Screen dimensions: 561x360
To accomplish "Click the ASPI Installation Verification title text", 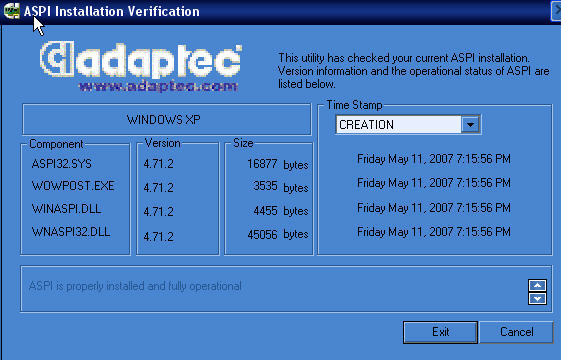I will 112,11.
